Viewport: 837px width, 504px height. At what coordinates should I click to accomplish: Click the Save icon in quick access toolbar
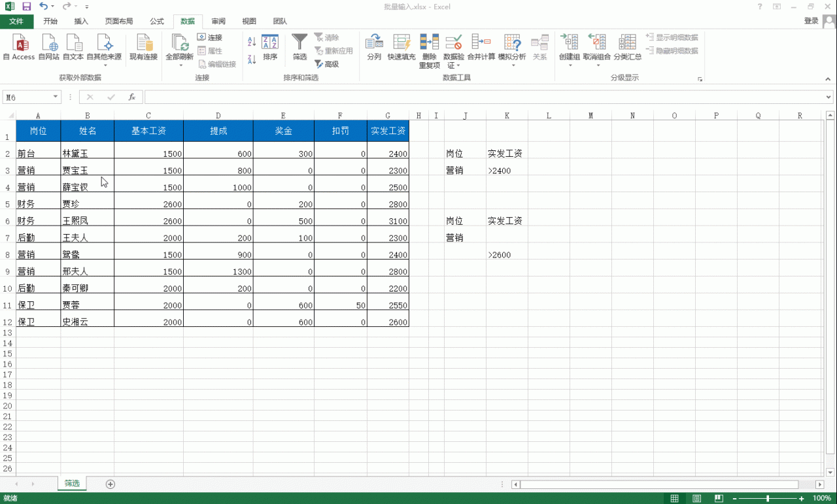tap(27, 7)
